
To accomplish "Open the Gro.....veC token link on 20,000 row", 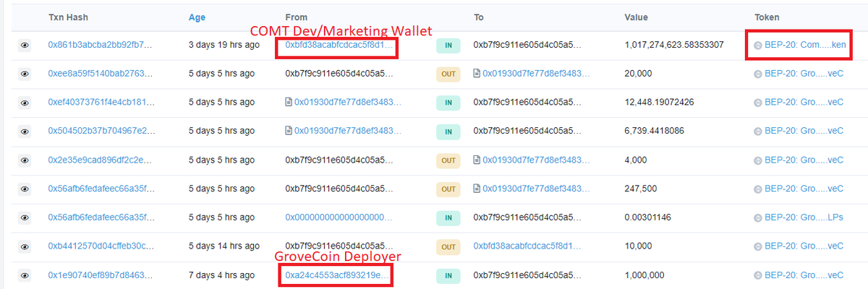I will [x=804, y=74].
